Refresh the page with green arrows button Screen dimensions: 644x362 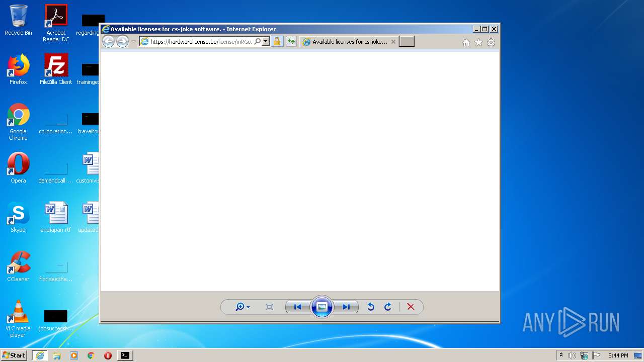pos(291,42)
